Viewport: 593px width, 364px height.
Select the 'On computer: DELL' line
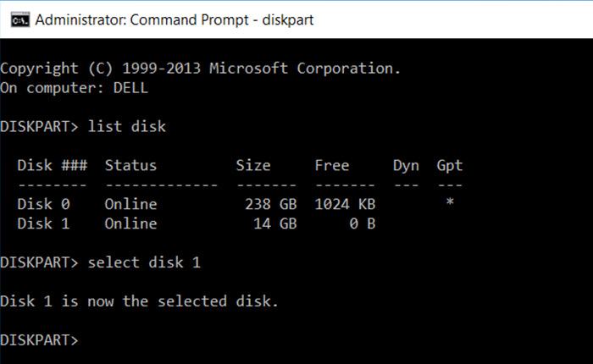74,88
